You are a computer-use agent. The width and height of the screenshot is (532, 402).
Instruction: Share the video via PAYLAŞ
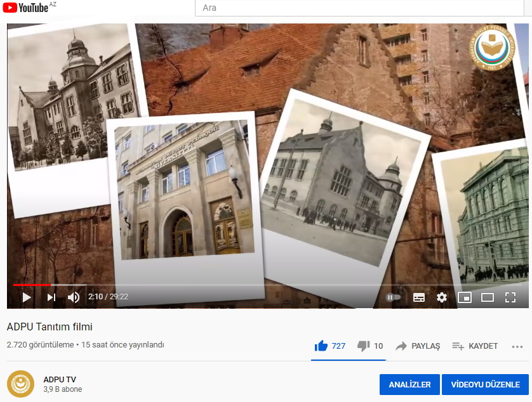click(x=418, y=346)
